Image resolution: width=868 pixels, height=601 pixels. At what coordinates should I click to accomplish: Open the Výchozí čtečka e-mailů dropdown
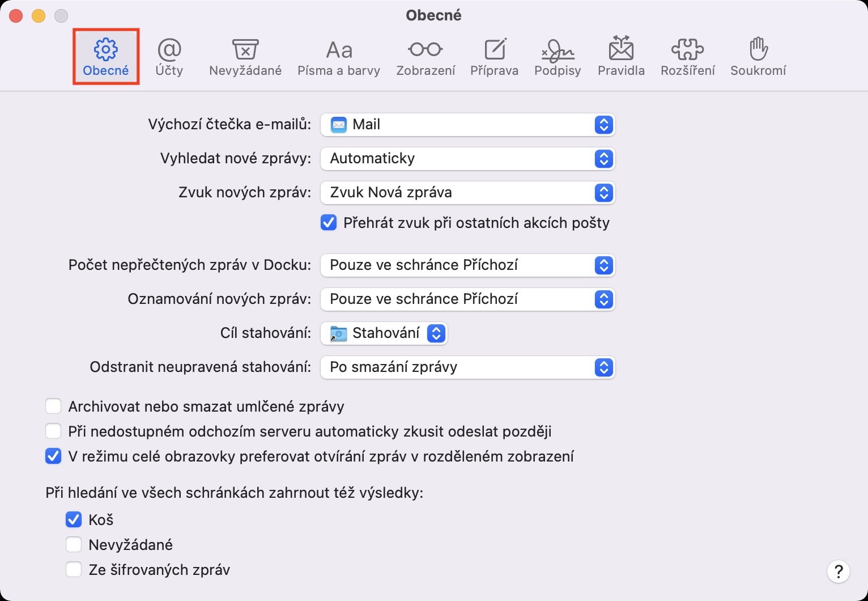[467, 125]
